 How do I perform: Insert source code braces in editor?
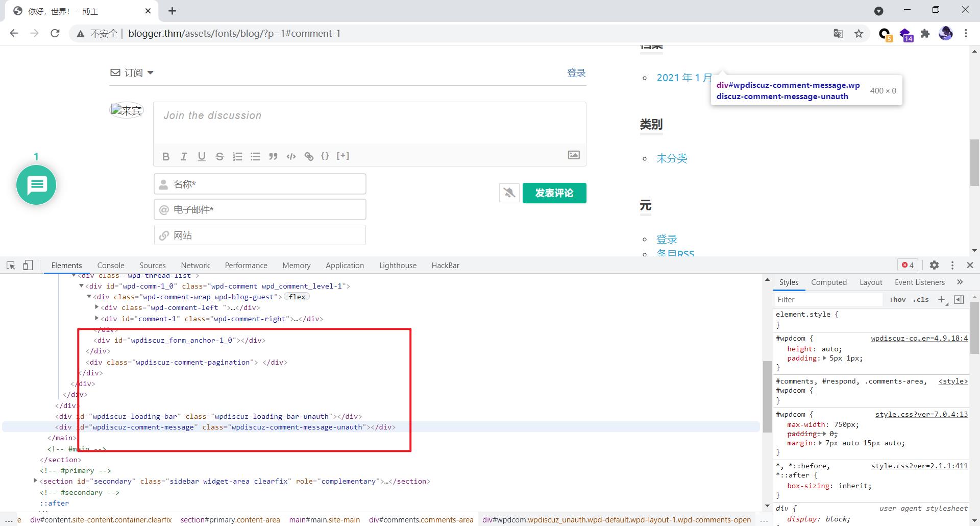click(x=325, y=156)
